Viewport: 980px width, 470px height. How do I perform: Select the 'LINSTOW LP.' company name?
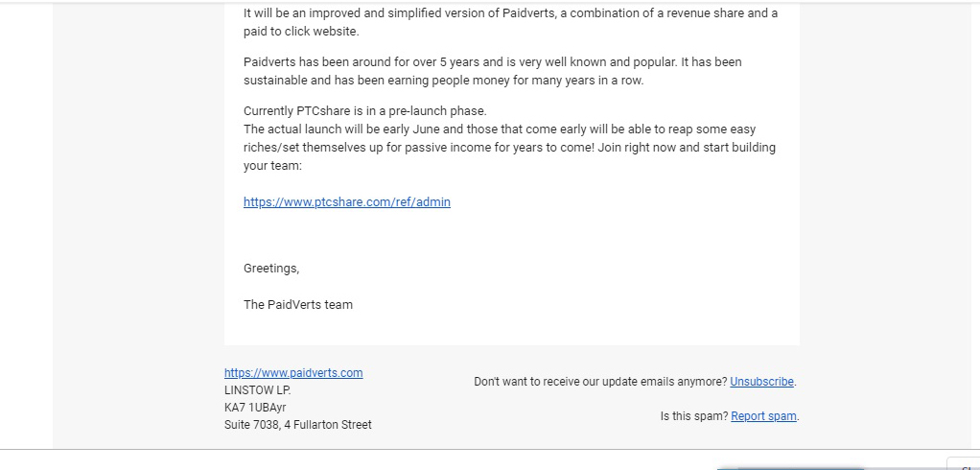click(x=258, y=390)
